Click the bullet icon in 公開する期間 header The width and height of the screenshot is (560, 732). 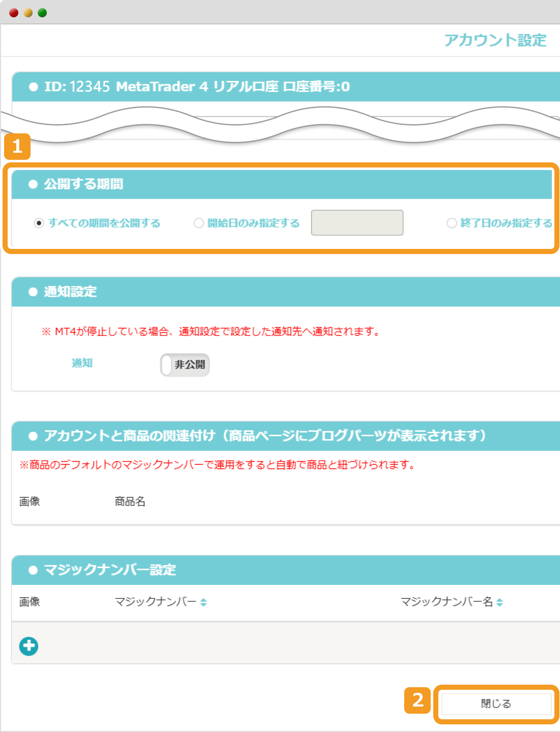(x=33, y=184)
